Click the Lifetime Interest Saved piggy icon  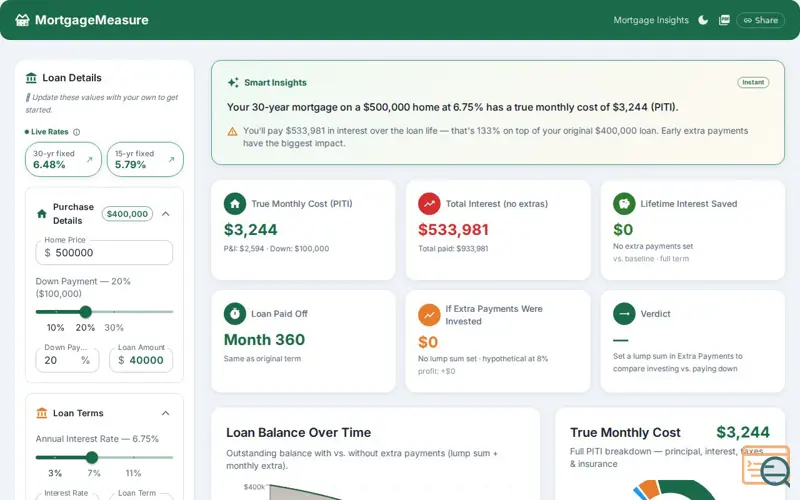point(624,204)
